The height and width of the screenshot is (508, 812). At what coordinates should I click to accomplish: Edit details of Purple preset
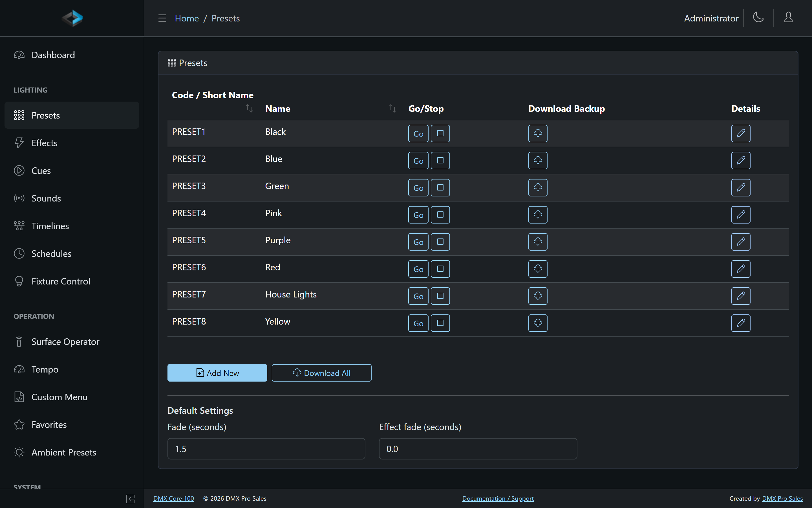tap(741, 242)
